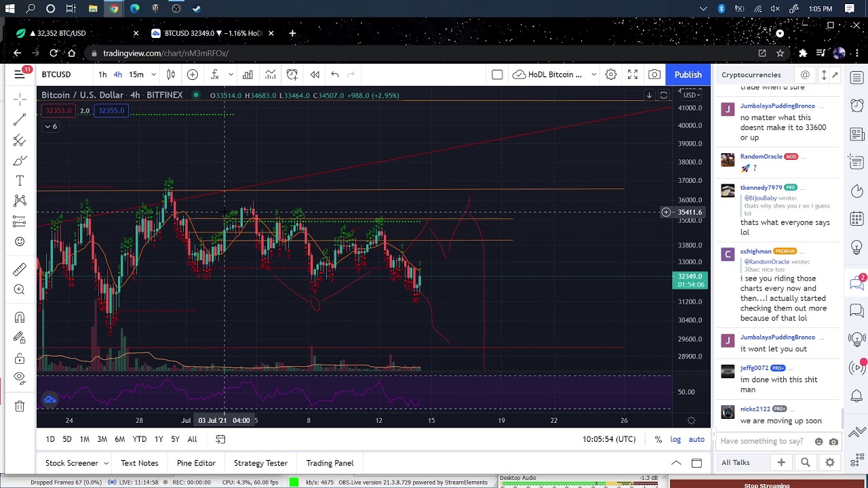Click the 32355.0 buy price button
Screen dimensions: 868x488
point(111,110)
